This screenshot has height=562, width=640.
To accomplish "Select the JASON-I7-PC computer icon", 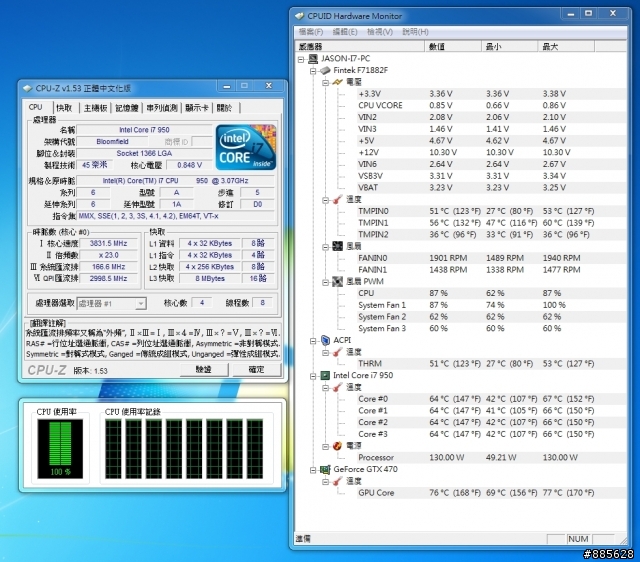I will 313,59.
